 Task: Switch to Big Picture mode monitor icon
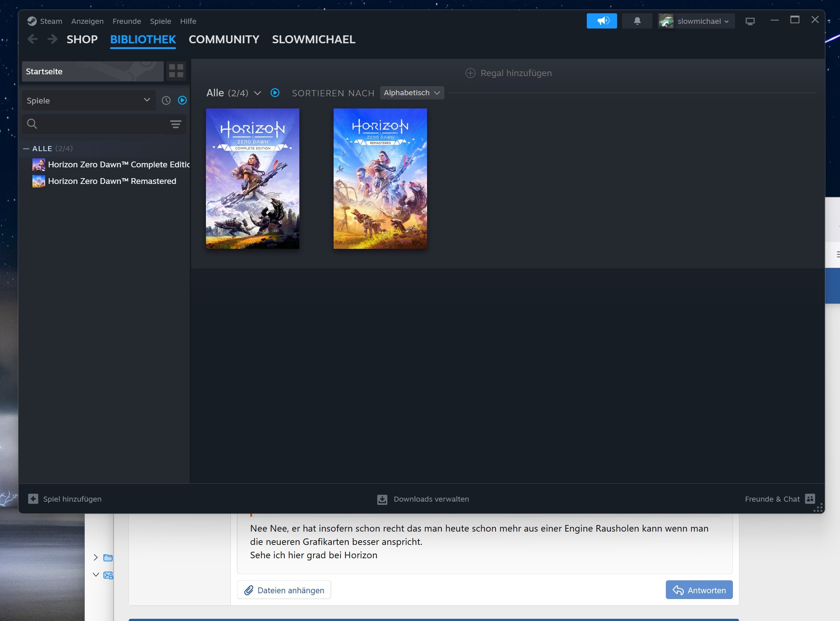[750, 21]
